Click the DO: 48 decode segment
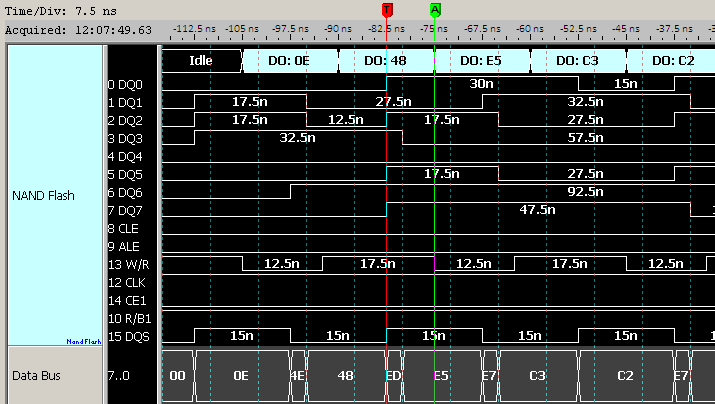Viewport: 715px width, 404px height. [x=386, y=61]
